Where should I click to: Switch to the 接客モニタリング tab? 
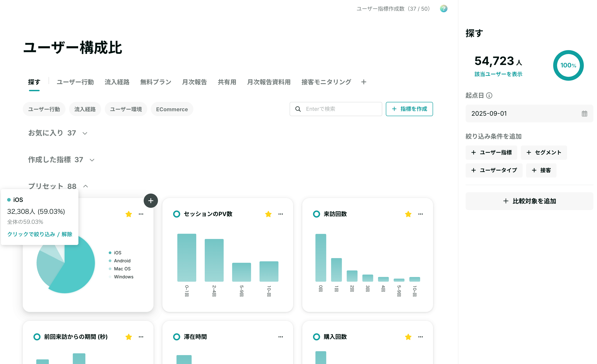point(326,82)
